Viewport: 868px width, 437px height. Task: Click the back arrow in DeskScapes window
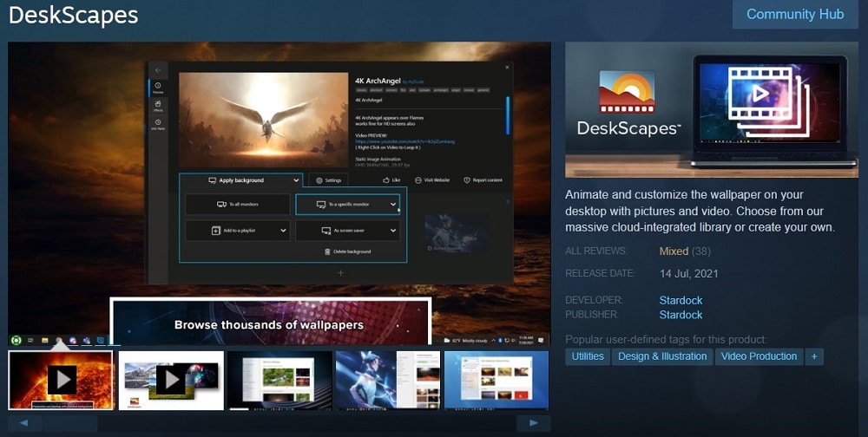point(158,70)
